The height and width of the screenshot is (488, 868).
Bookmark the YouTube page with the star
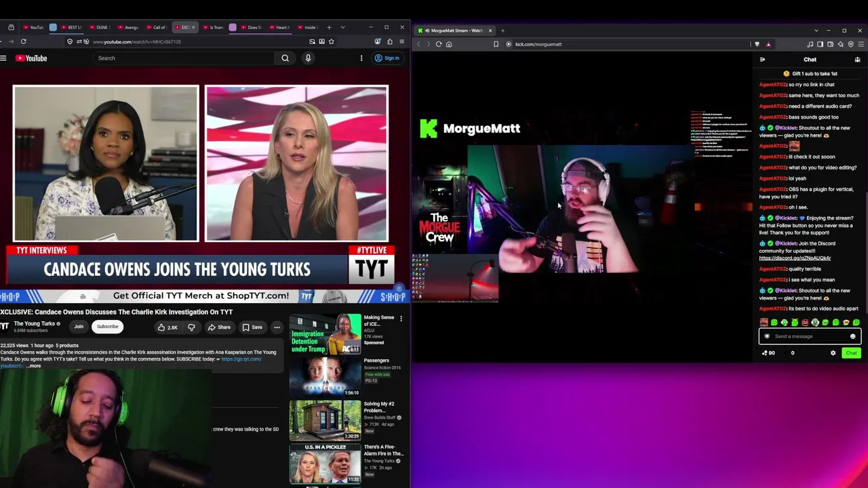point(331,41)
